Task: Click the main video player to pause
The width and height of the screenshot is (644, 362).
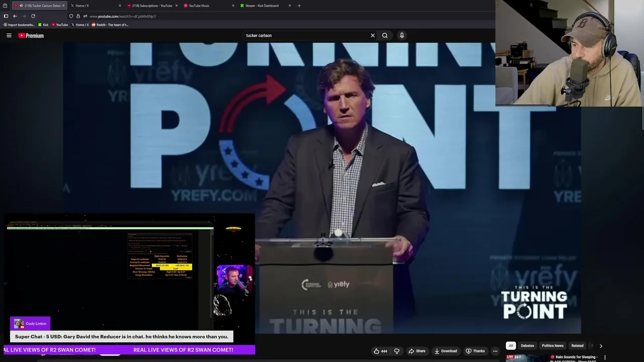Action: [x=322, y=188]
